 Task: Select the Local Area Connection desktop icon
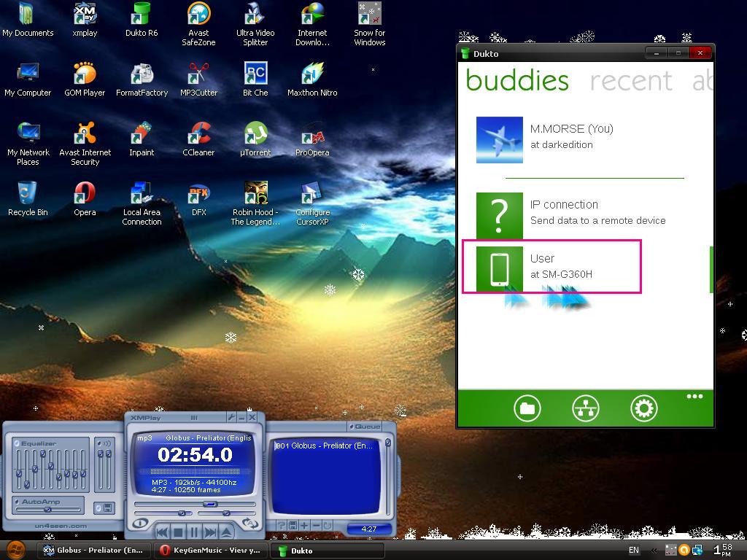click(142, 203)
